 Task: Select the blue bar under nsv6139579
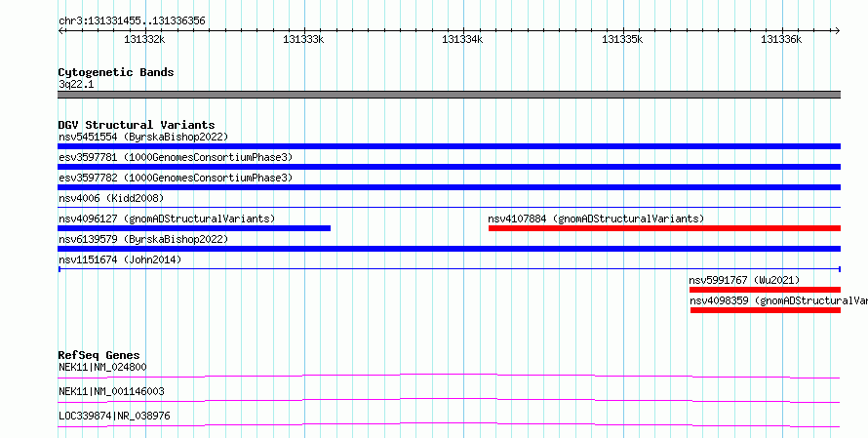449,249
